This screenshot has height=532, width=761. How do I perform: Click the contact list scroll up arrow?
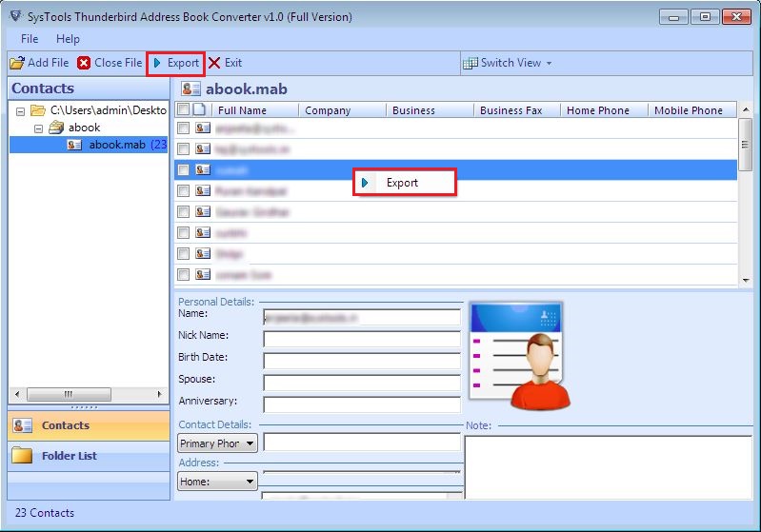(x=746, y=109)
